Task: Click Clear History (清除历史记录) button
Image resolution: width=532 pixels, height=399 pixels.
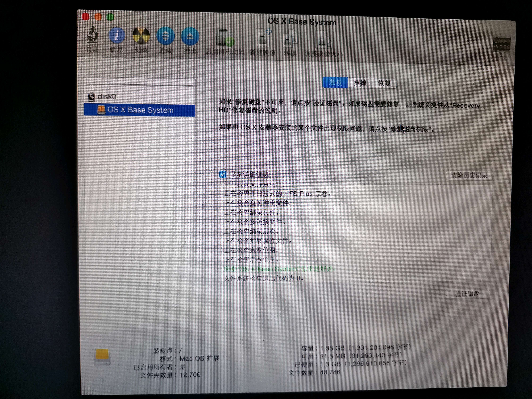Action: pyautogui.click(x=469, y=175)
